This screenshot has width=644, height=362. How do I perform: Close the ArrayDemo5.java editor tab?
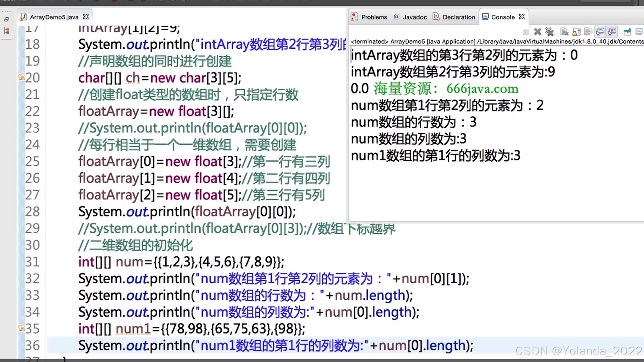pos(86,17)
